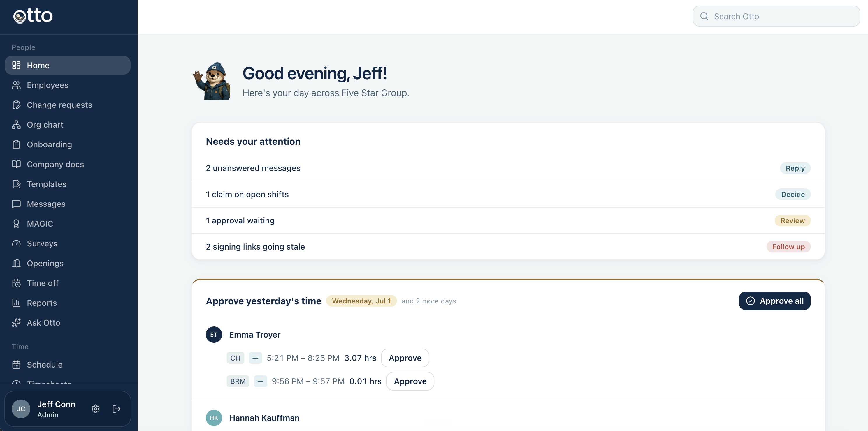Click the '2 unanswered messages' row text

coord(253,168)
